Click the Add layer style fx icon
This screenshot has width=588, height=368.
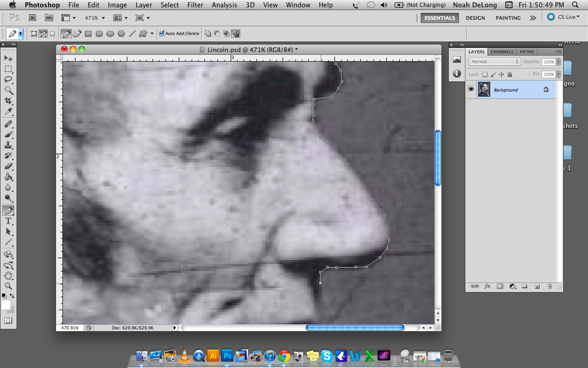pyautogui.click(x=487, y=286)
